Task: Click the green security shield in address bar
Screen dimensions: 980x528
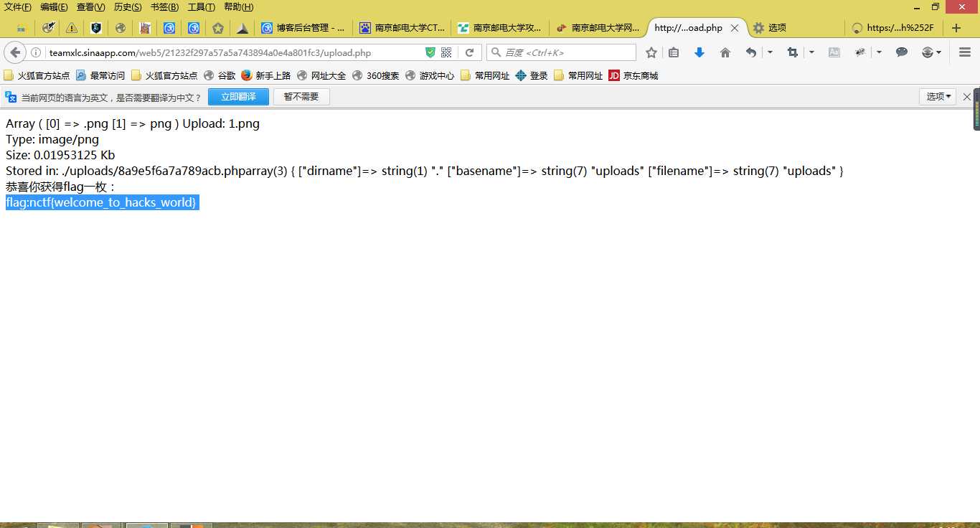Action: (x=430, y=52)
